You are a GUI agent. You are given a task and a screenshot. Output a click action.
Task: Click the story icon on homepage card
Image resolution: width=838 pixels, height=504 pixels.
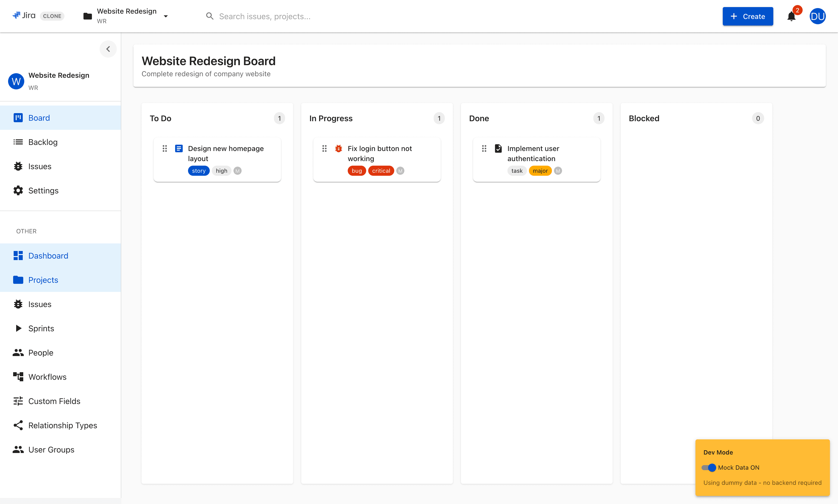[179, 148]
